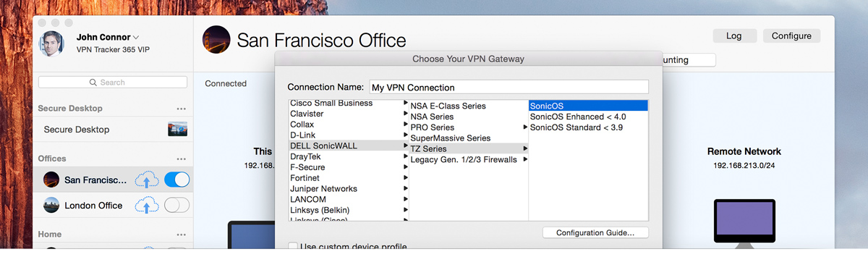
Task: Click John Connor's profile avatar
Action: [54, 43]
